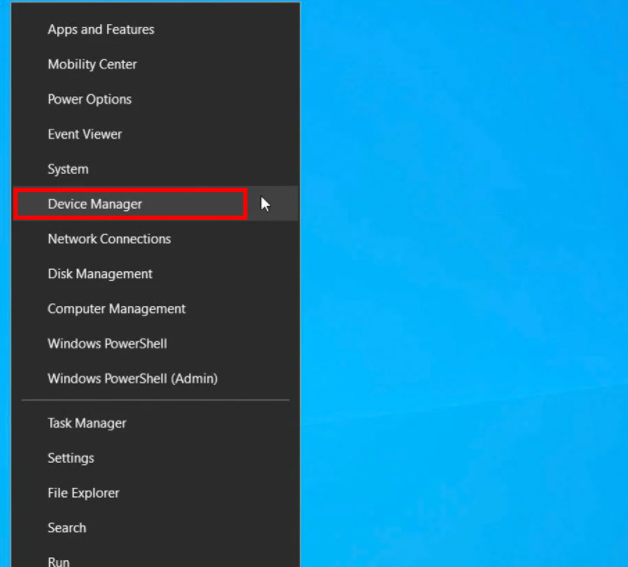Select the Search entry

click(x=66, y=528)
